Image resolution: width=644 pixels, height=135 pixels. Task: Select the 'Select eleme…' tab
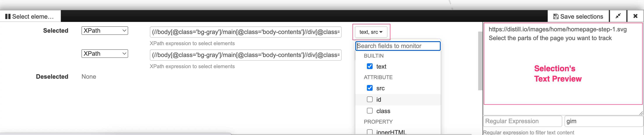click(30, 16)
